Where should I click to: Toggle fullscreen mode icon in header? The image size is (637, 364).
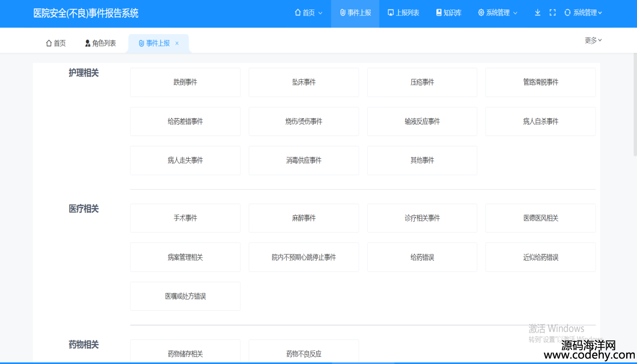[x=552, y=13]
